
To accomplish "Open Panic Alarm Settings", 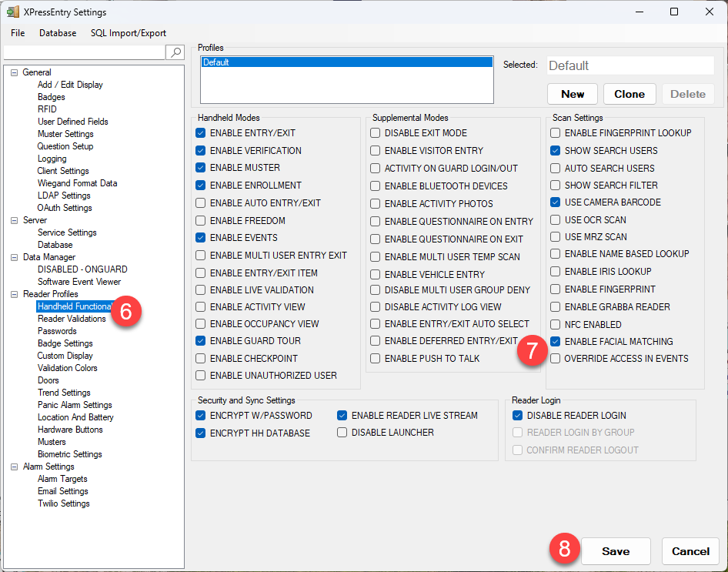I will point(75,405).
